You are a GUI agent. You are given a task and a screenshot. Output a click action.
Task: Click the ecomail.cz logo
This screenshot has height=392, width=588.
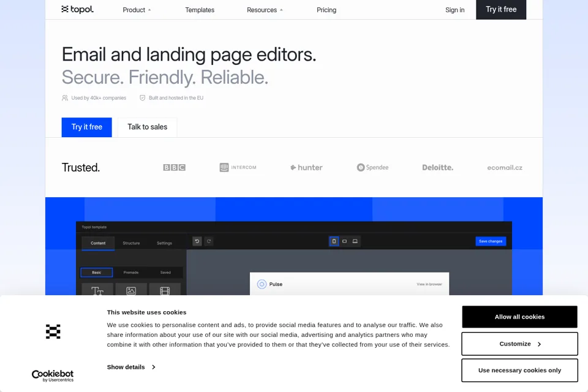click(505, 168)
